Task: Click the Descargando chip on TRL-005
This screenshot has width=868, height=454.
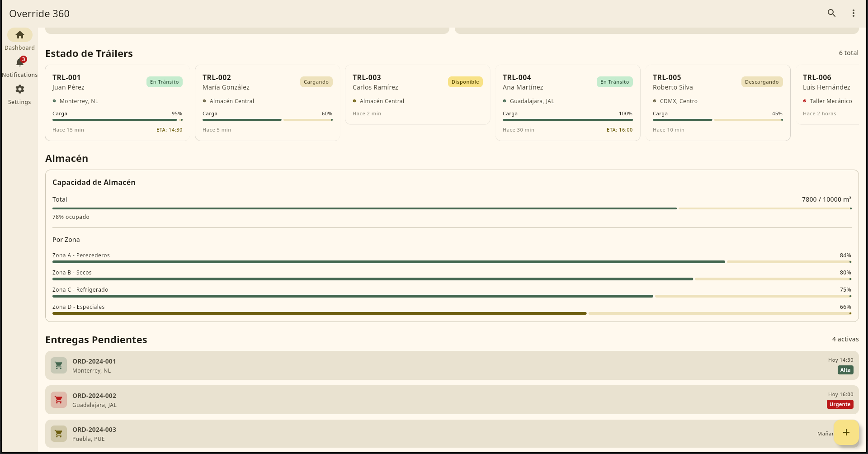Action: tap(762, 82)
